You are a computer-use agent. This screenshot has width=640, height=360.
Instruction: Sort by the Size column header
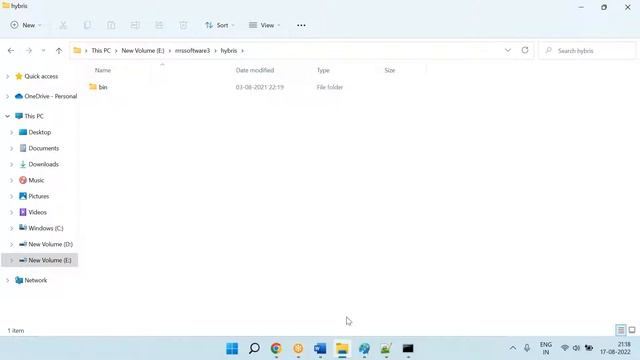click(390, 70)
